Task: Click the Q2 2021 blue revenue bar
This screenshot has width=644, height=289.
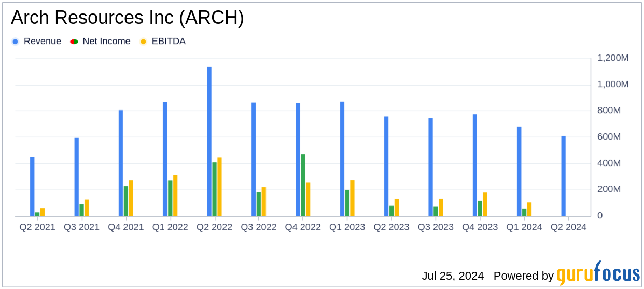Action: pyautogui.click(x=32, y=186)
